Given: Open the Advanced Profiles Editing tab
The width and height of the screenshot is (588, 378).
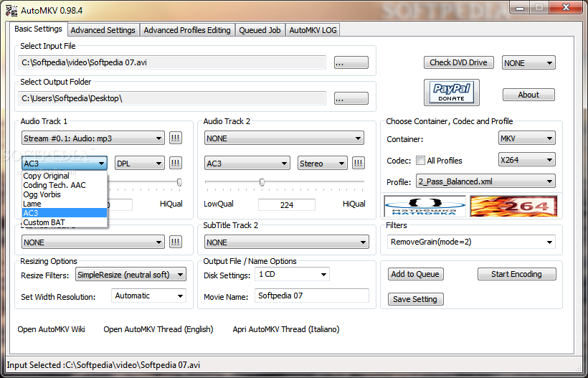Looking at the screenshot, I should click(x=187, y=30).
